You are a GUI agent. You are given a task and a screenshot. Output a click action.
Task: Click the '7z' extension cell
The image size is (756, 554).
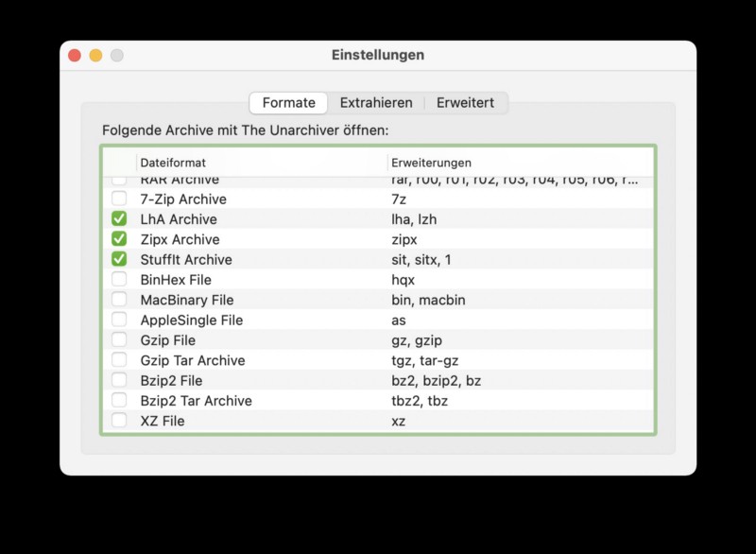pyautogui.click(x=399, y=199)
